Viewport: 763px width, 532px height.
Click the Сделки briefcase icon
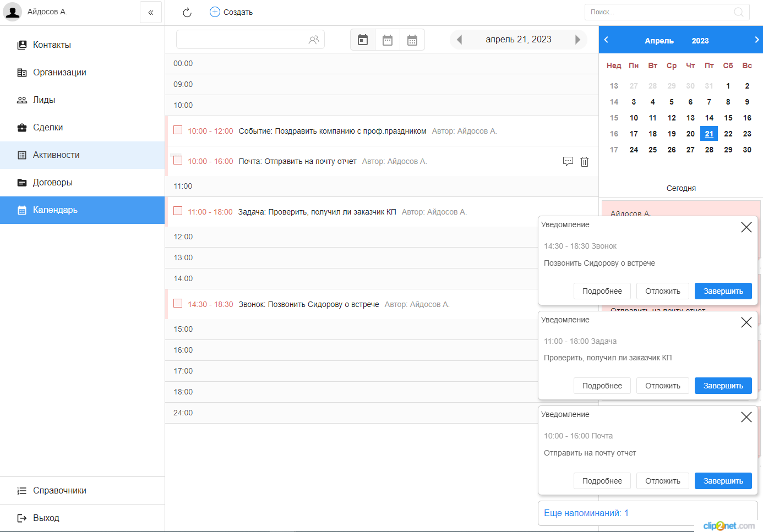22,128
